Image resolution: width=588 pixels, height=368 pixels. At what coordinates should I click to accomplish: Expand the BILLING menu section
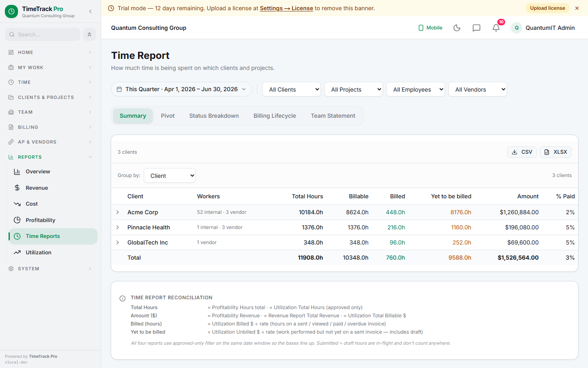(50, 127)
